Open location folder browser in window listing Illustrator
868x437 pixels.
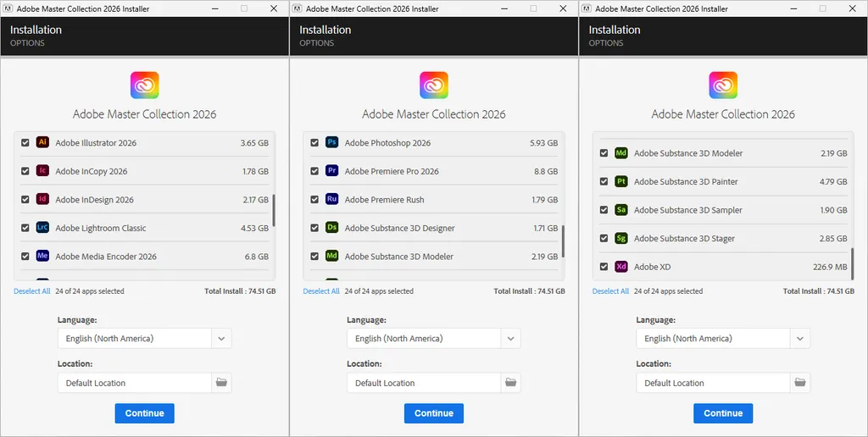pyautogui.click(x=221, y=383)
